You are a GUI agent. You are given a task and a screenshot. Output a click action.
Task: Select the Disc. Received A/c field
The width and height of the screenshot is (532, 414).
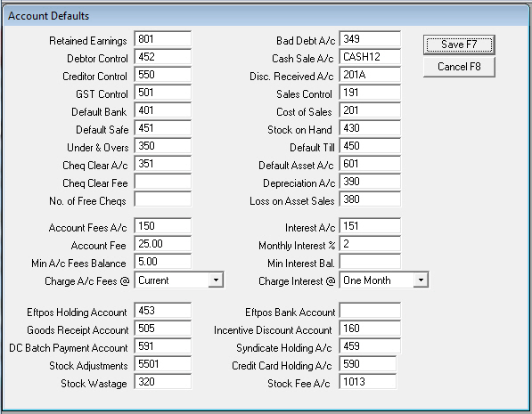pyautogui.click(x=370, y=75)
